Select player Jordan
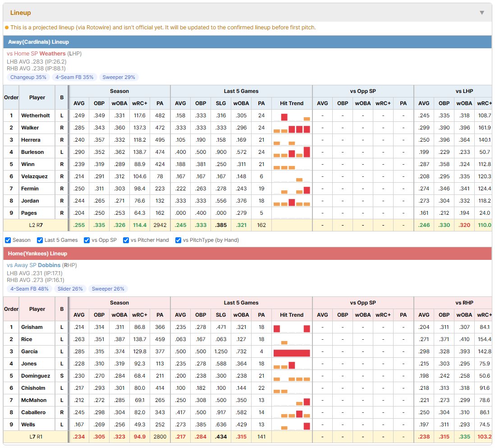The height and width of the screenshot is (448, 495). point(30,201)
